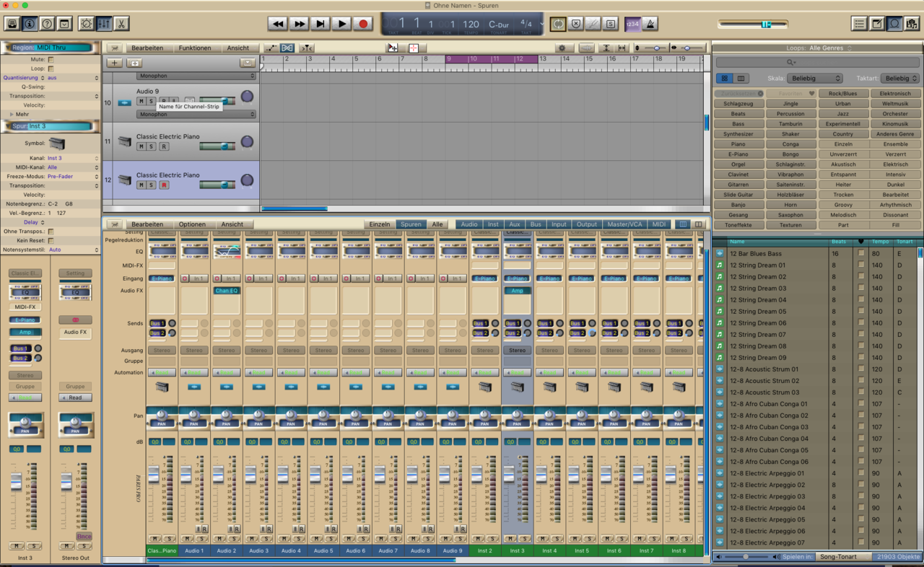
Task: Toggle the Flex view button in tracks toolbar
Action: pos(287,48)
